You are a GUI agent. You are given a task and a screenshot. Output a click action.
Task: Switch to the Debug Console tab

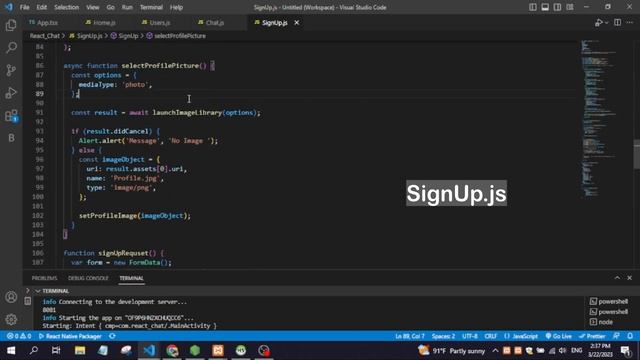88,278
